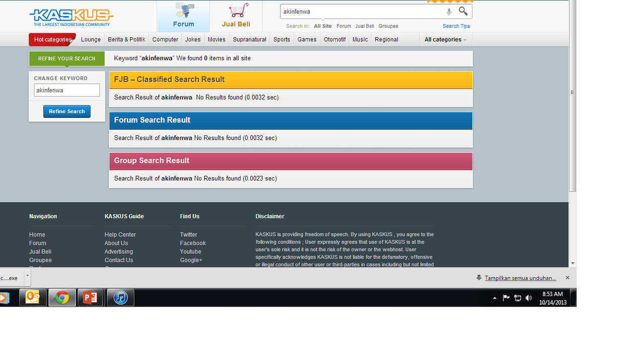Open the Youtube link
The width and height of the screenshot is (644, 362).
point(191,252)
